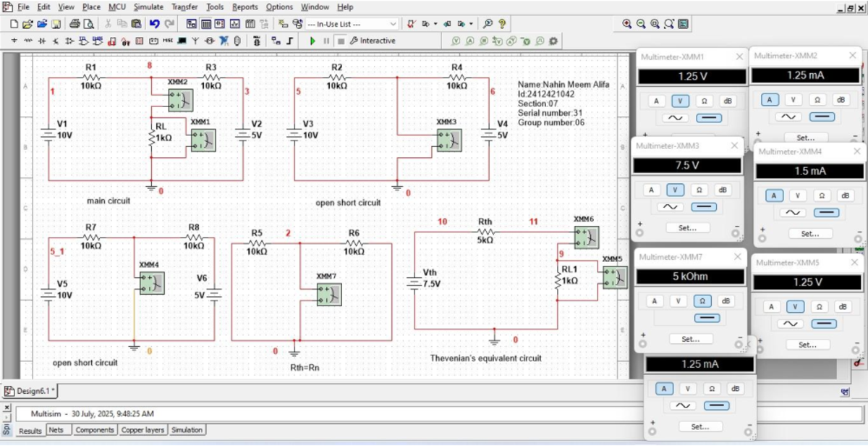The height and width of the screenshot is (446, 868).
Task: Paste from clipboard
Action: tap(136, 24)
